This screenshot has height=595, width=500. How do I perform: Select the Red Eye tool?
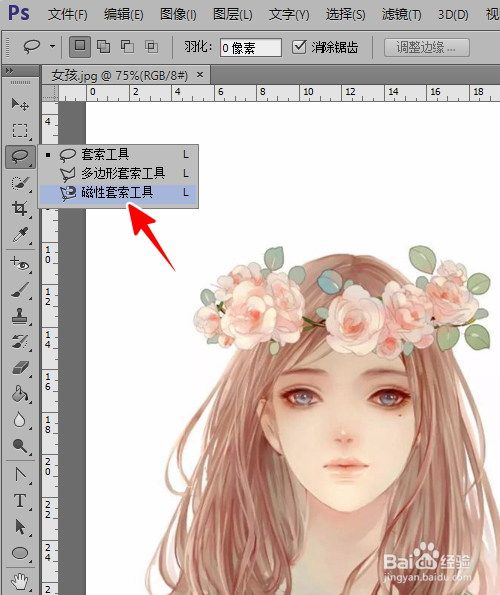pos(20,263)
